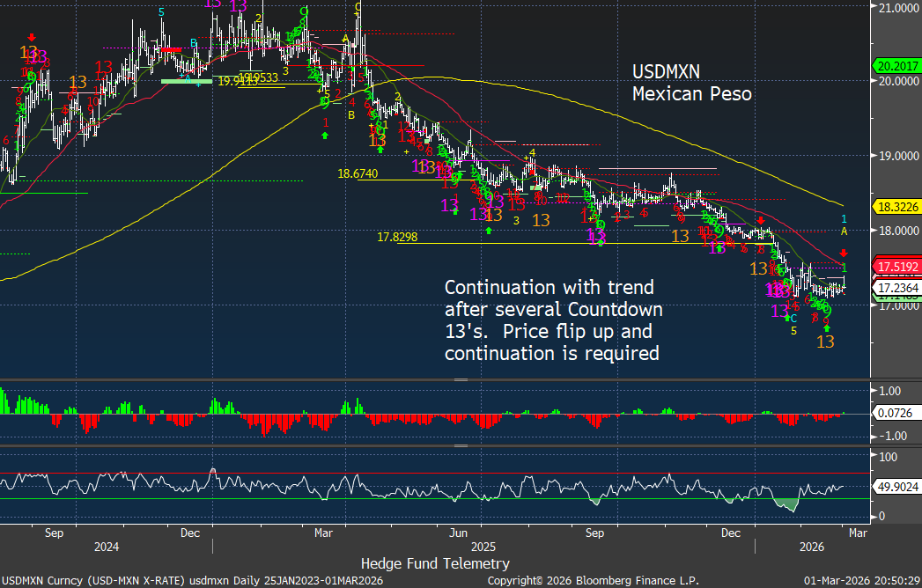Screen dimensions: 922x588
Task: Click the red down arrow above the latest price bar
Action: 843,254
